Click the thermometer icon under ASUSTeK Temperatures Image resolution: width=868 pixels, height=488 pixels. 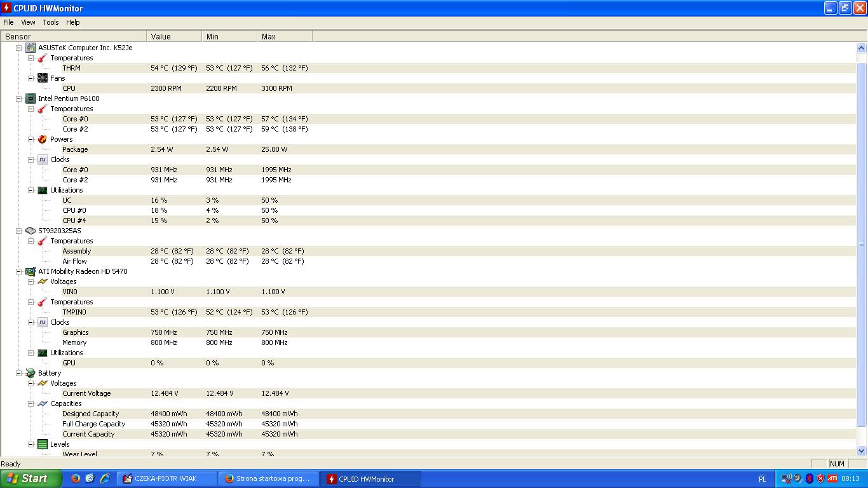(x=43, y=58)
